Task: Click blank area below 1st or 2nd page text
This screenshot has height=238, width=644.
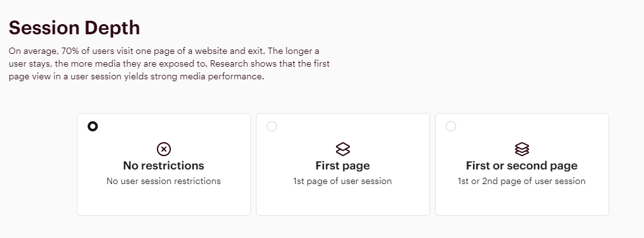Action: click(521, 201)
